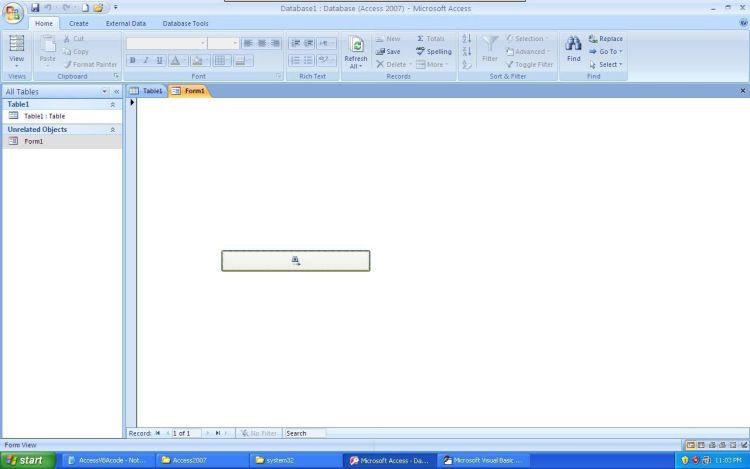Open Microsoft Office Access Help icon

(x=743, y=23)
